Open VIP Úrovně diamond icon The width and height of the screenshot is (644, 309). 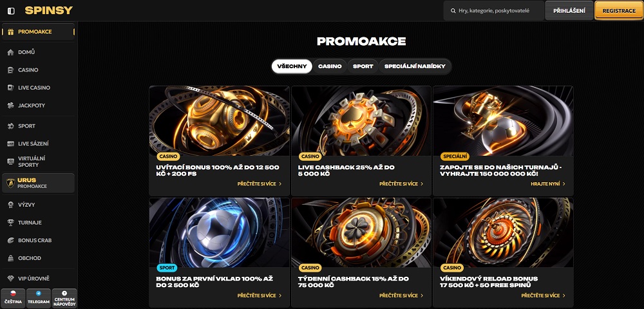(11, 279)
